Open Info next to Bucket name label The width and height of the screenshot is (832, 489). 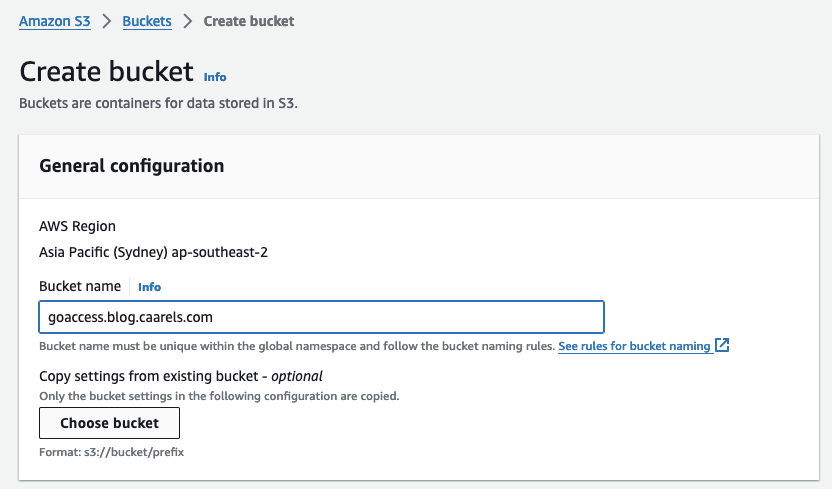click(149, 287)
